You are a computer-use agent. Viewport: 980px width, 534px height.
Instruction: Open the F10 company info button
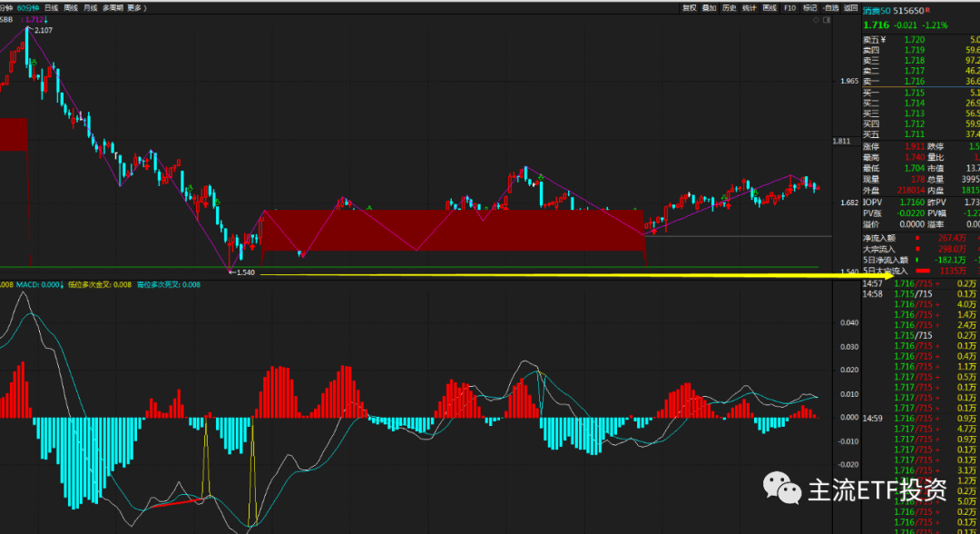[790, 8]
